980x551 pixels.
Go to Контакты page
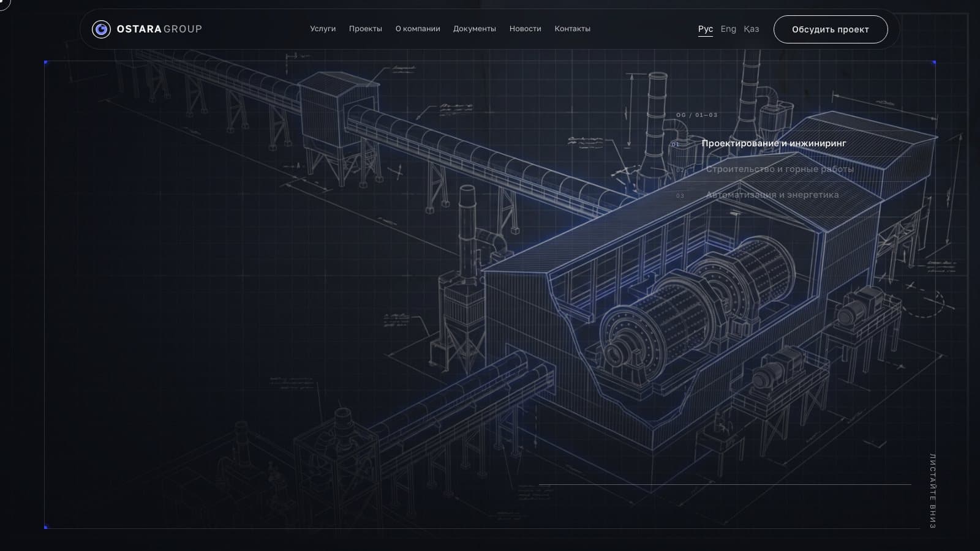point(573,29)
